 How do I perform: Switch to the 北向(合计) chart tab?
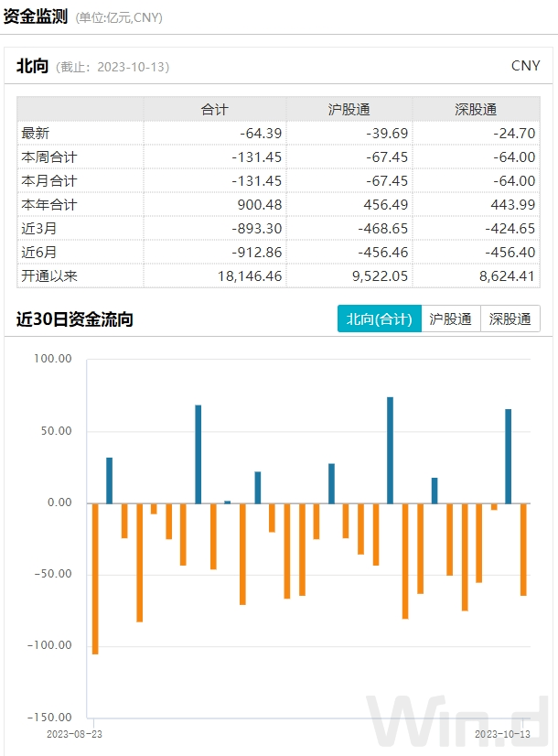379,319
